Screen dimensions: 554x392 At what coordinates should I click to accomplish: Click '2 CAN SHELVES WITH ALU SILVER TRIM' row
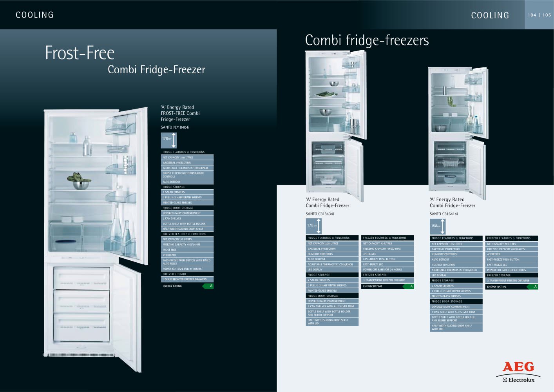coord(332,307)
